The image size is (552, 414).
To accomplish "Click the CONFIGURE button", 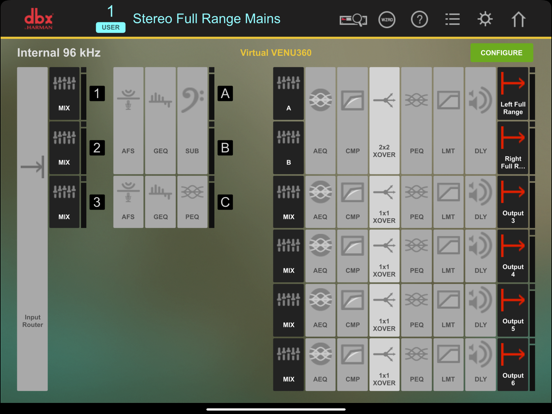I will (502, 53).
